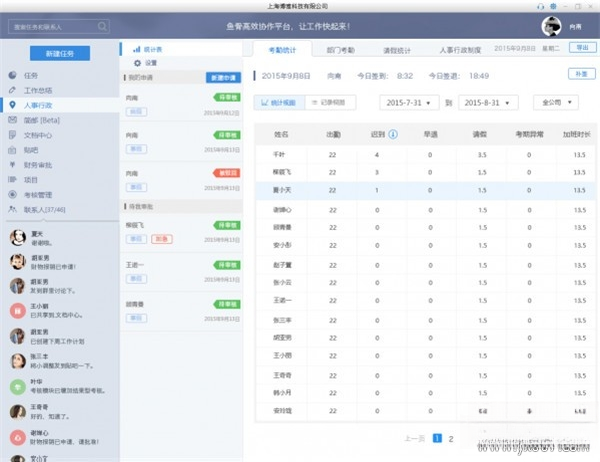This screenshot has width=600, height=462.
Task: Click the 新建任务 button
Action: click(60, 54)
